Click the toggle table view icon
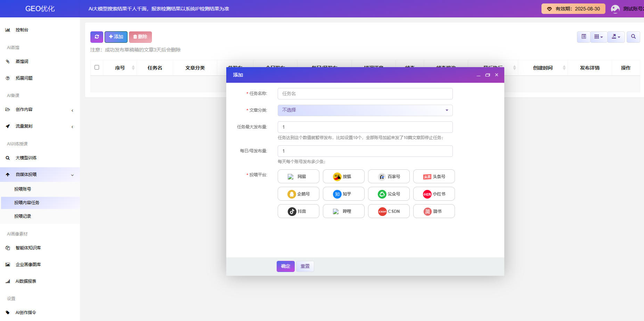Screen dimensions: 644x321 click(x=584, y=37)
